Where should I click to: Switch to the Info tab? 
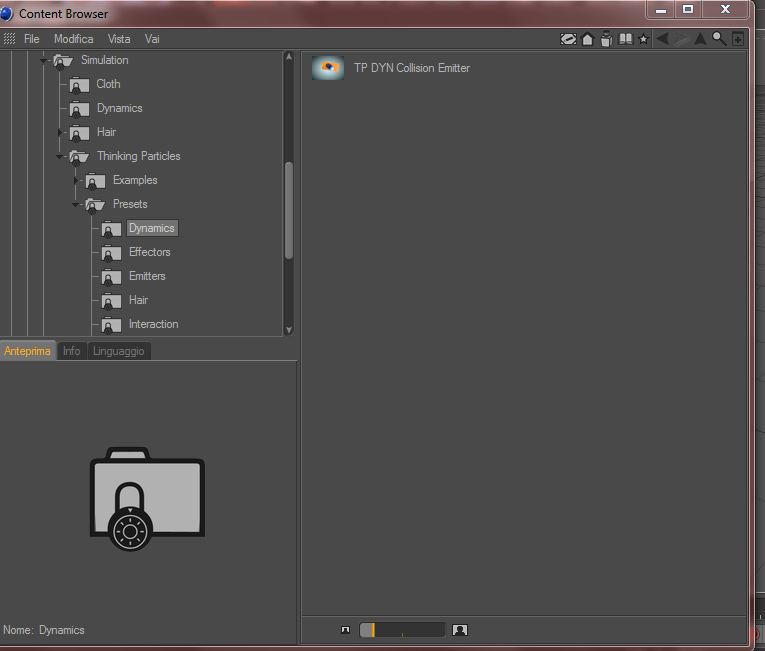click(72, 351)
